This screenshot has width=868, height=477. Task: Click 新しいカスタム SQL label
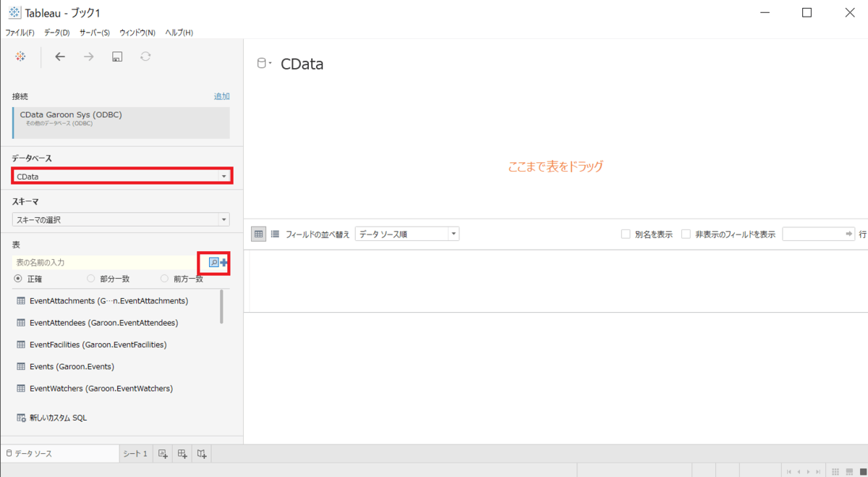point(58,418)
